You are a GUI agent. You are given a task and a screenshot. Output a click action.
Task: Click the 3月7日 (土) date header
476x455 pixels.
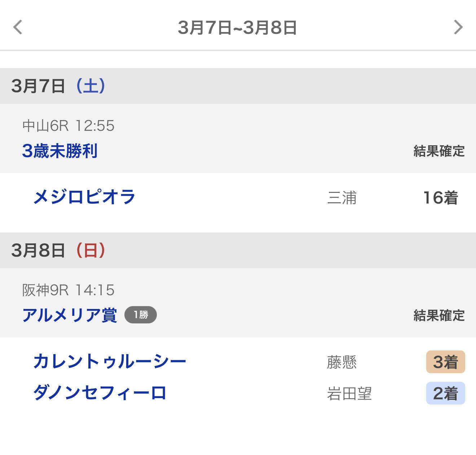pos(58,86)
